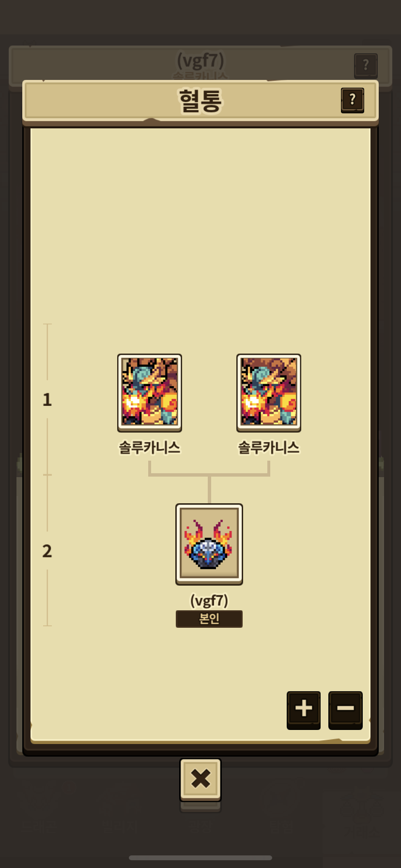Click the top tick of the generation timeline
This screenshot has height=868, width=401.
coord(47,324)
